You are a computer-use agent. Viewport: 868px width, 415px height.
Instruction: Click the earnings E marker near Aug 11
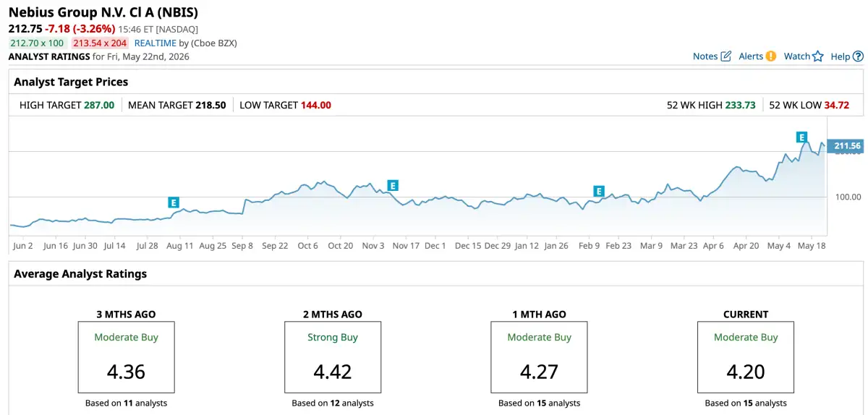click(x=174, y=202)
